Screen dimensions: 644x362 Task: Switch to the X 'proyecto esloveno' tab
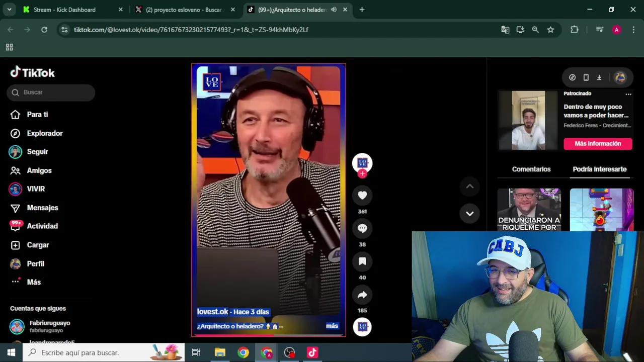point(184,10)
